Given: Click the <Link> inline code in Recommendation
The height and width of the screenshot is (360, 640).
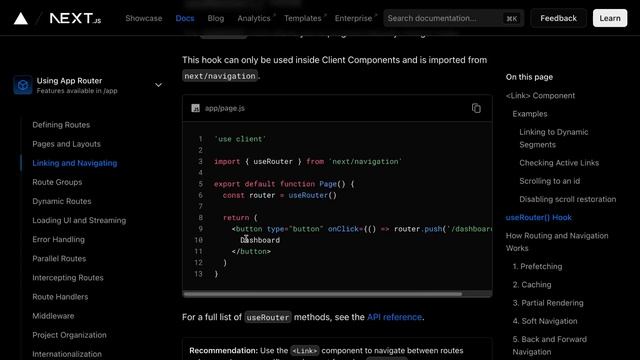Looking at the screenshot, I should pos(304,351).
